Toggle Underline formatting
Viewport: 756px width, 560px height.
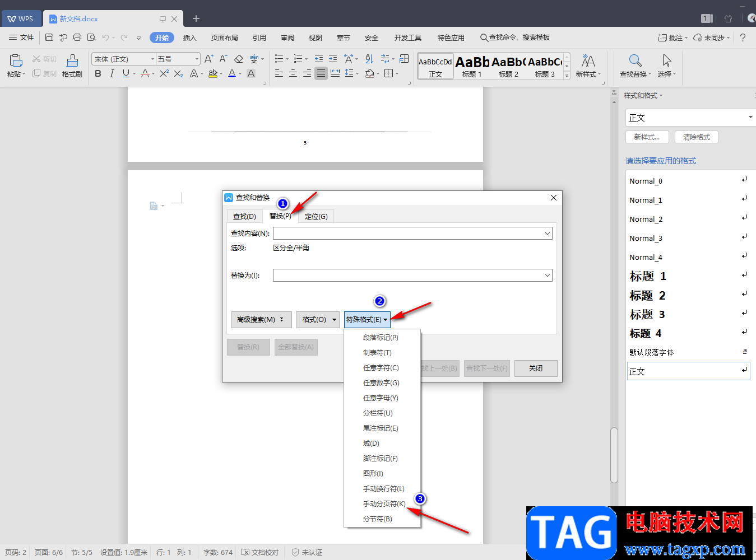pos(126,73)
